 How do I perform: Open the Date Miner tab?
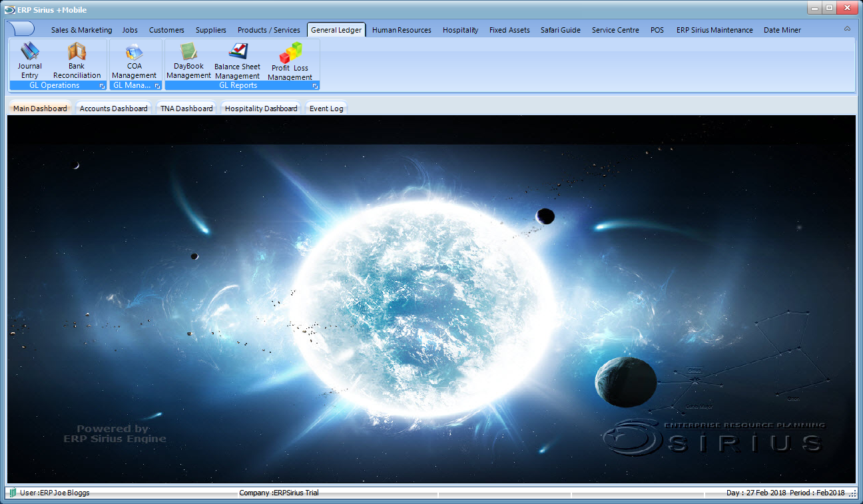[x=782, y=30]
